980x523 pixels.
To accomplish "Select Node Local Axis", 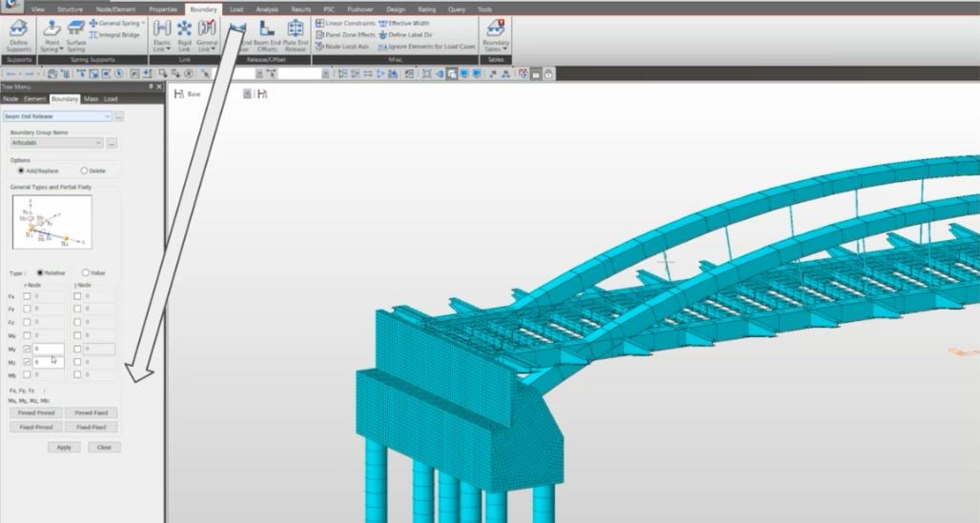I will click(x=342, y=47).
